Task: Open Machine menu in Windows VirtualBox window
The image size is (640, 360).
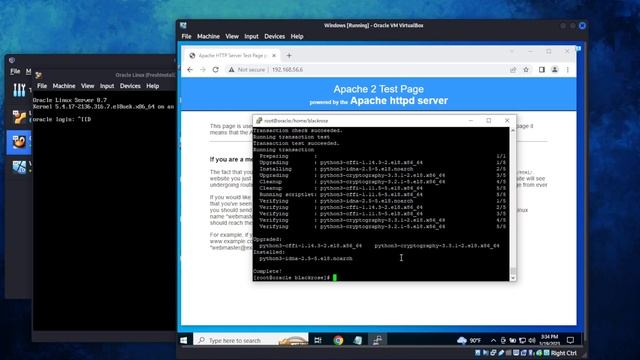Action: (x=208, y=36)
